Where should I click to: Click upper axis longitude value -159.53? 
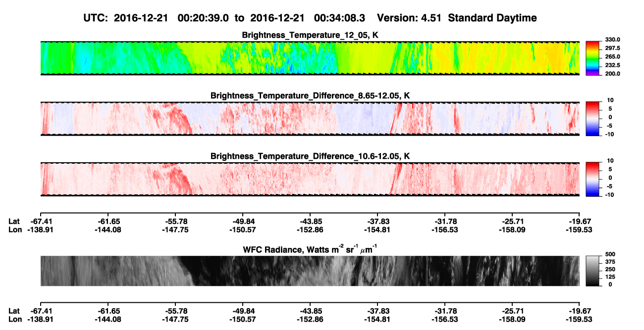(x=580, y=230)
